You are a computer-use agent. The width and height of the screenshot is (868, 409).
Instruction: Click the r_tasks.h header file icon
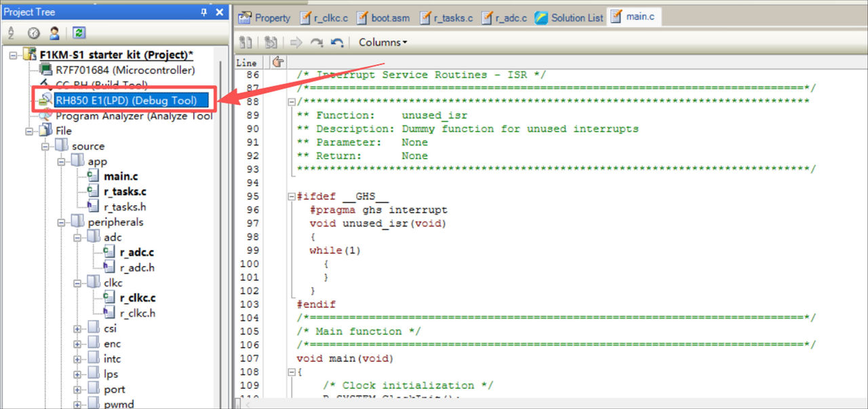pyautogui.click(x=93, y=206)
